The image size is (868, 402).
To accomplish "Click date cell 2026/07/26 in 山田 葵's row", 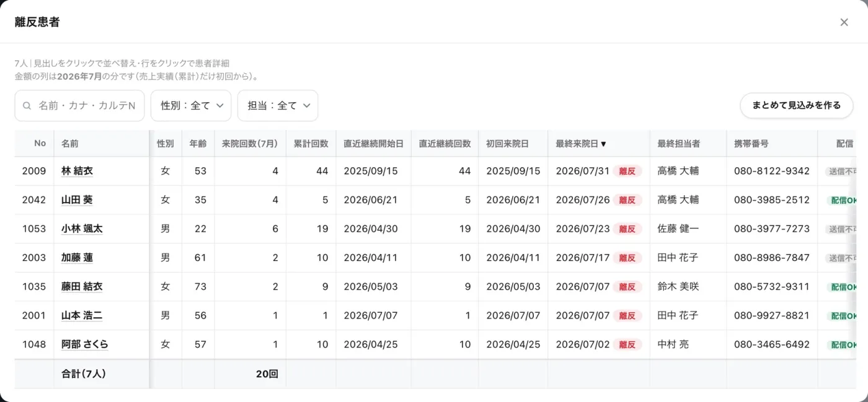I will [x=583, y=200].
